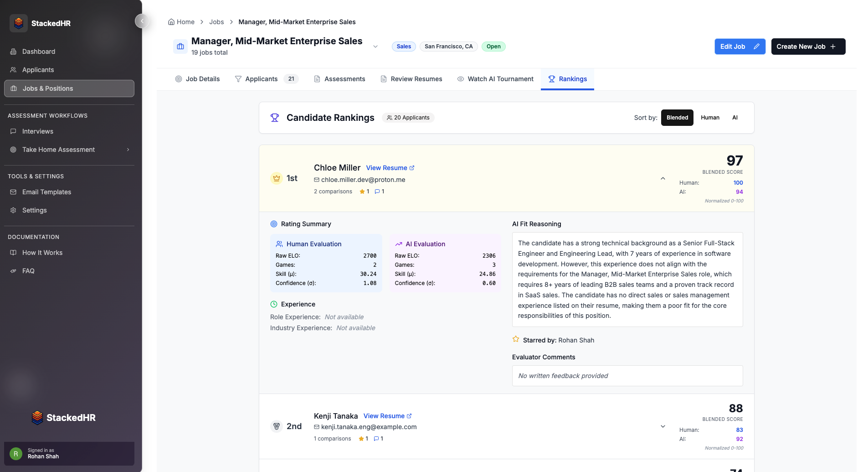
Task: Switch to the Assessments tab
Action: (x=339, y=79)
